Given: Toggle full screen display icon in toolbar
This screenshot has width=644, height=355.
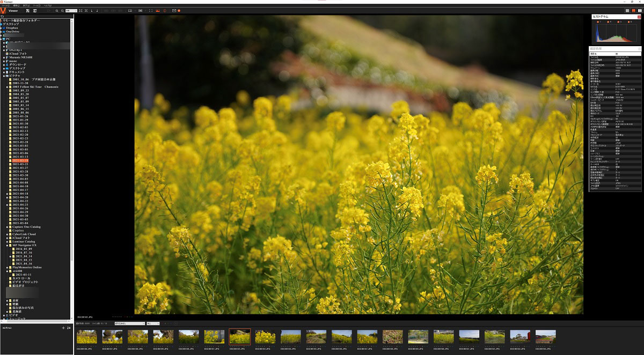Looking at the screenshot, I should (x=151, y=11).
